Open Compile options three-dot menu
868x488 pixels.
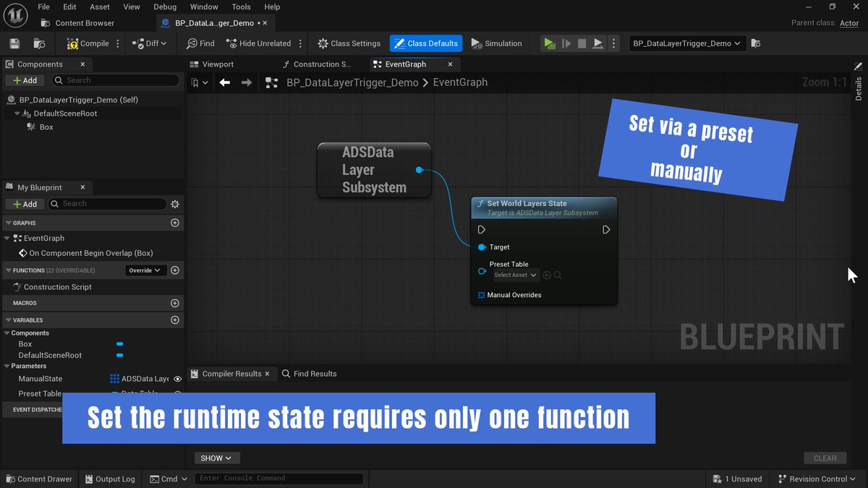[x=118, y=43]
